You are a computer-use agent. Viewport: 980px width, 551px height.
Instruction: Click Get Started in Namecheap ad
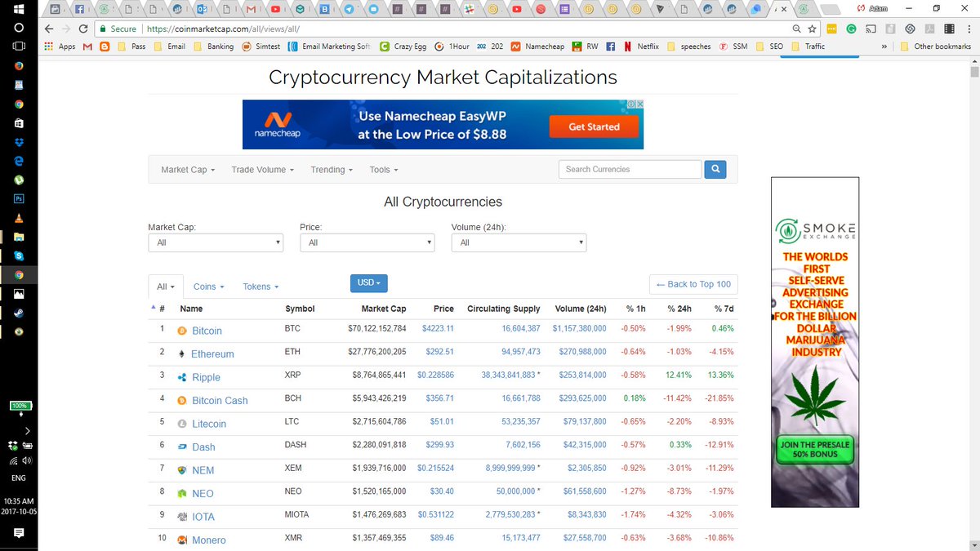tap(594, 127)
